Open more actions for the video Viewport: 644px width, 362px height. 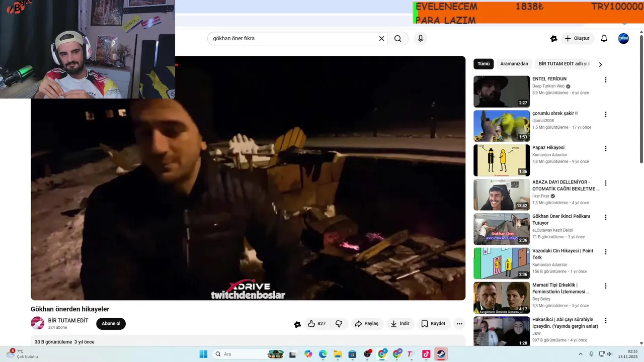click(459, 324)
